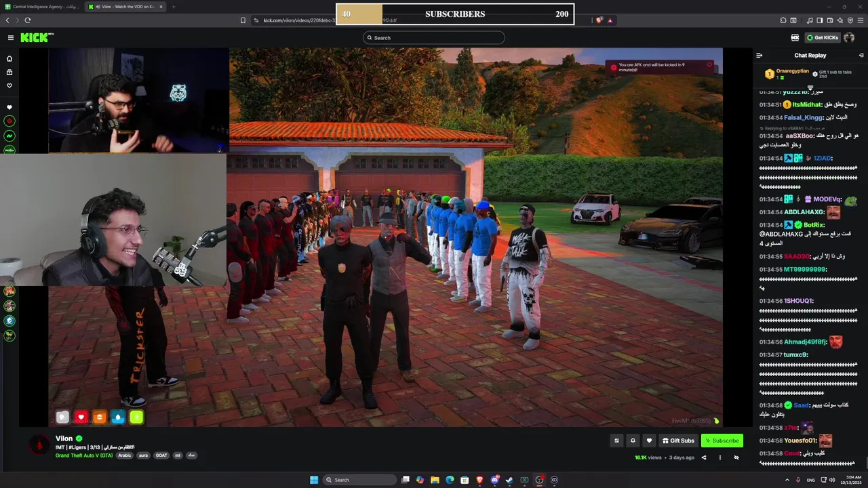Open File Explorer from the taskbar

pyautogui.click(x=435, y=480)
